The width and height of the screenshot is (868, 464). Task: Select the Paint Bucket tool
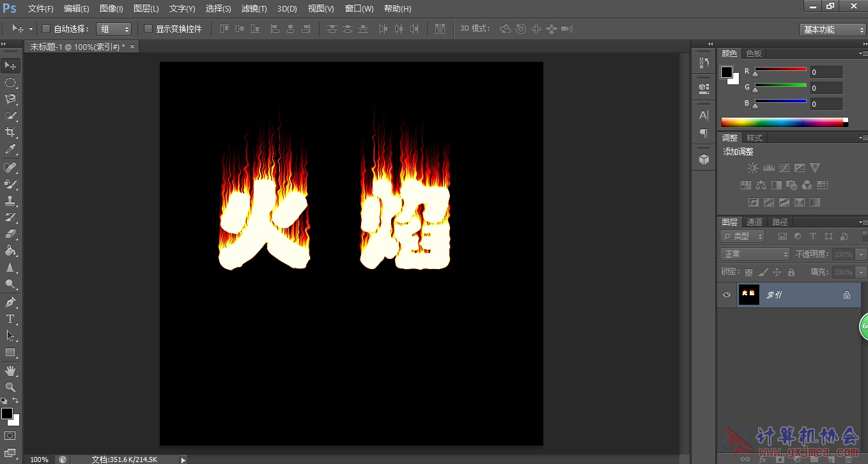(x=10, y=251)
